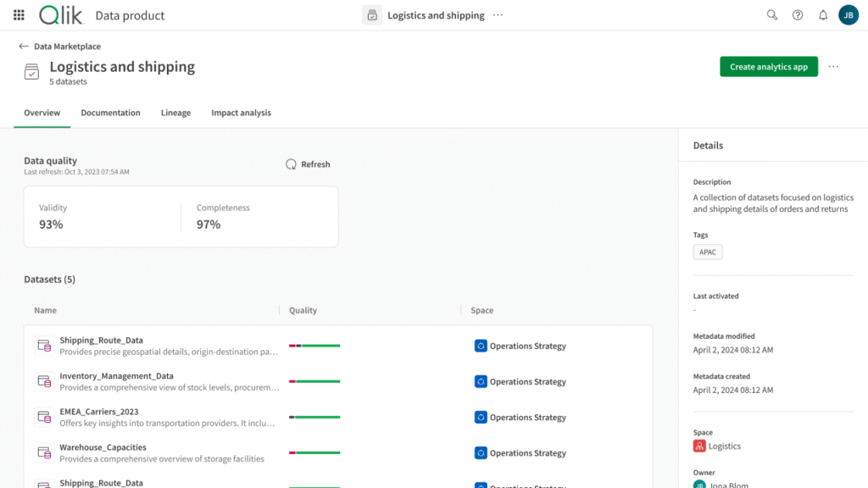Screen dimensions: 868x488
Task: Open more actions menu beside Create analytics app
Action: pyautogui.click(x=833, y=66)
